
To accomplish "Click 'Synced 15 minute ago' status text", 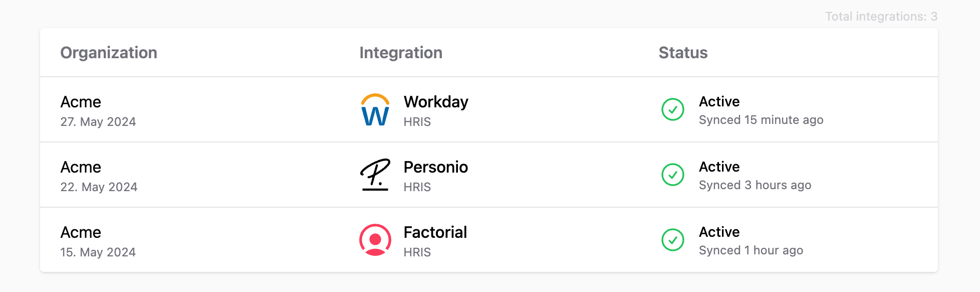I will 761,120.
